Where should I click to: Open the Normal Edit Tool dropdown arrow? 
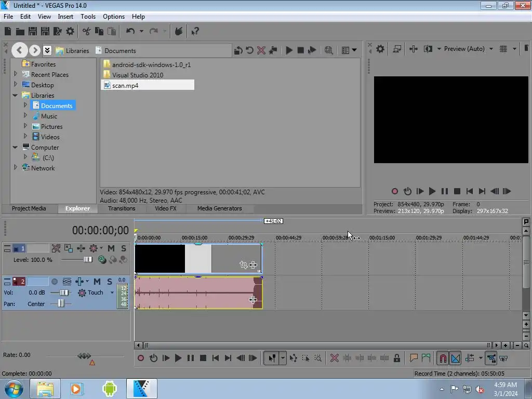283,358
